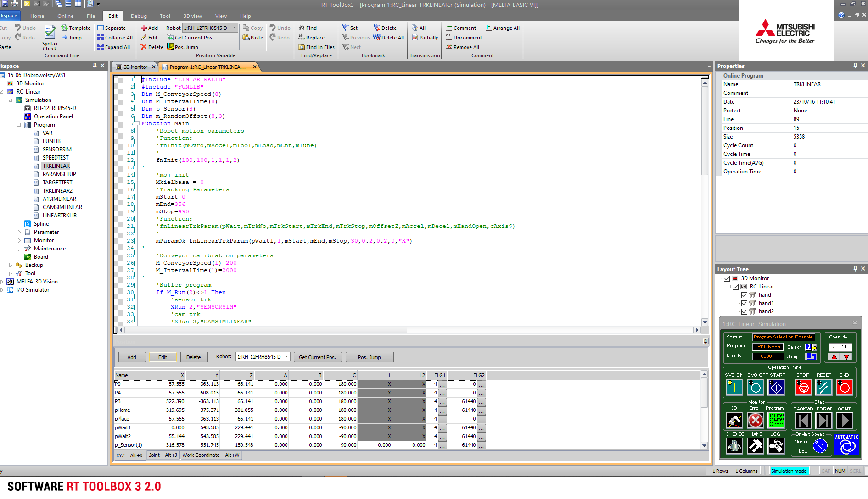
Task: Open the HAND control icon
Action: (755, 445)
